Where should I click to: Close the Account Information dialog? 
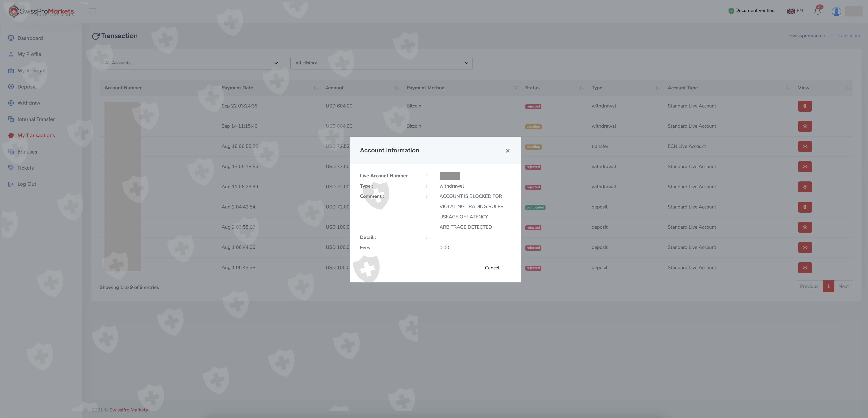coord(508,151)
